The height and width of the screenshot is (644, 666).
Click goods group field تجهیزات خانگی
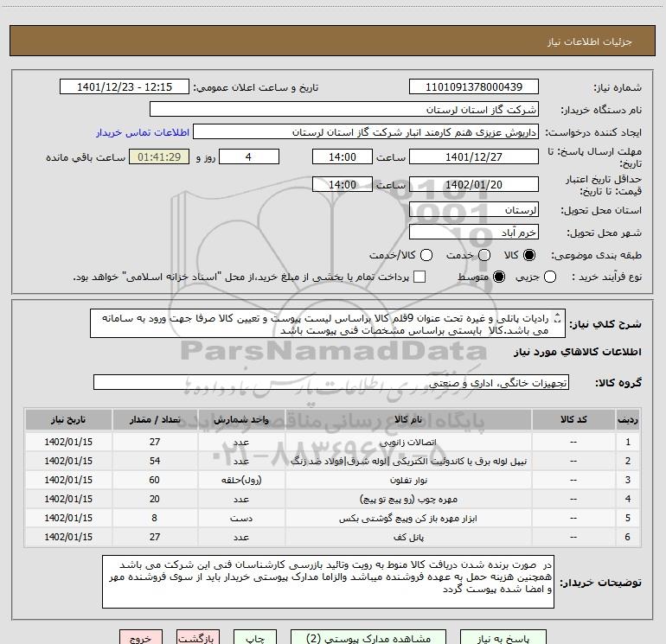tap(331, 382)
